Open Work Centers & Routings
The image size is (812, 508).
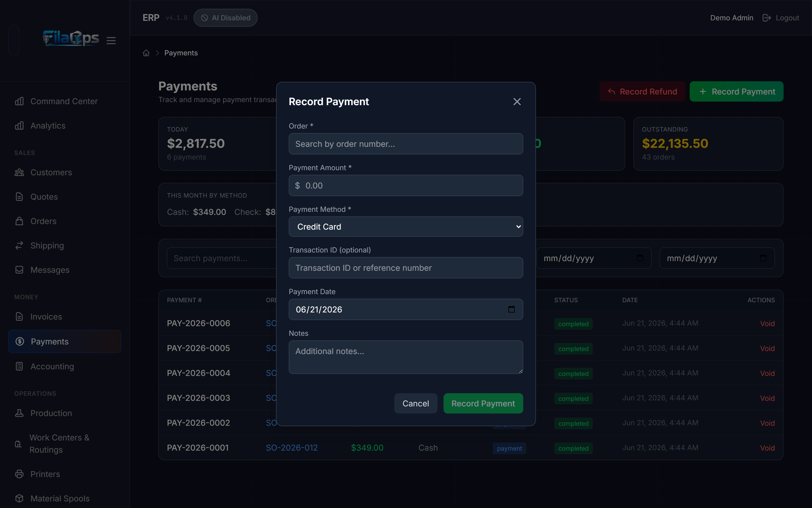tap(64, 443)
